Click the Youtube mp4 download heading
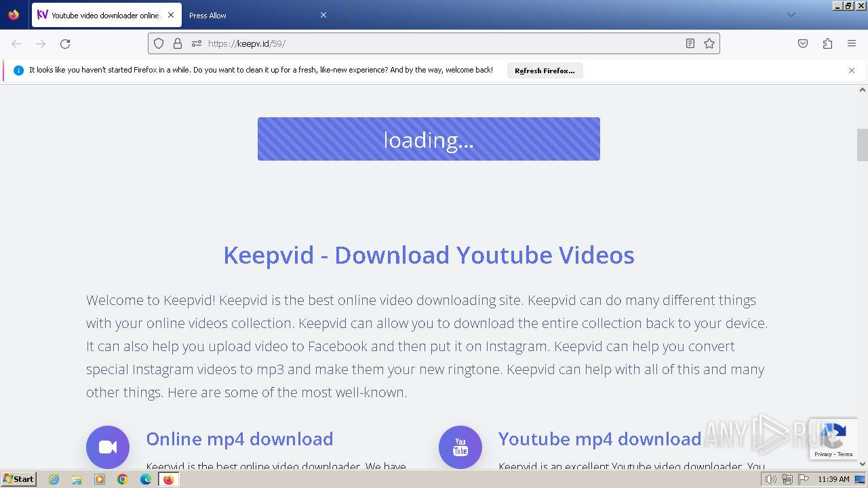The height and width of the screenshot is (488, 868). click(x=599, y=439)
